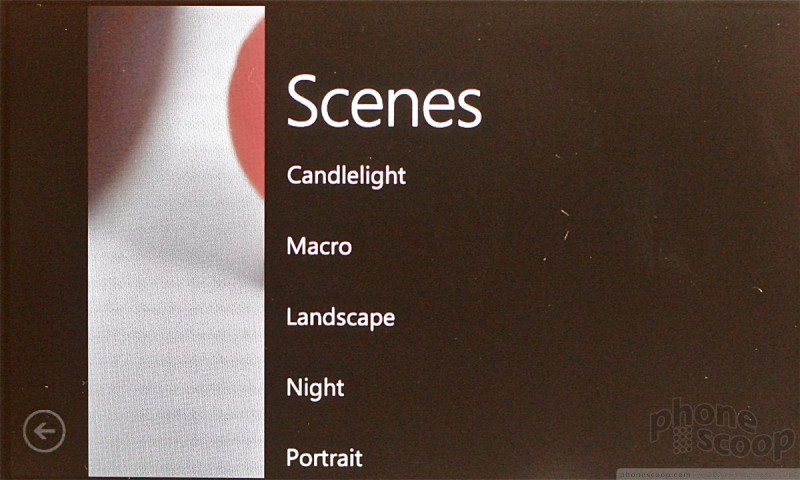This screenshot has height=480, width=800.
Task: Go back using the left arrow
Action: pyautogui.click(x=44, y=431)
